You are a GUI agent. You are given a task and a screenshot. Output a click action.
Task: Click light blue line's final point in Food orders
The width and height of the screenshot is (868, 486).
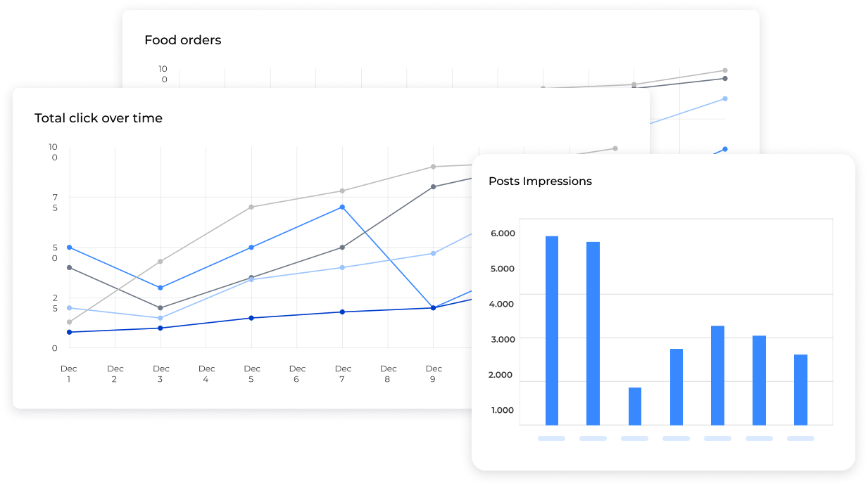click(x=725, y=98)
